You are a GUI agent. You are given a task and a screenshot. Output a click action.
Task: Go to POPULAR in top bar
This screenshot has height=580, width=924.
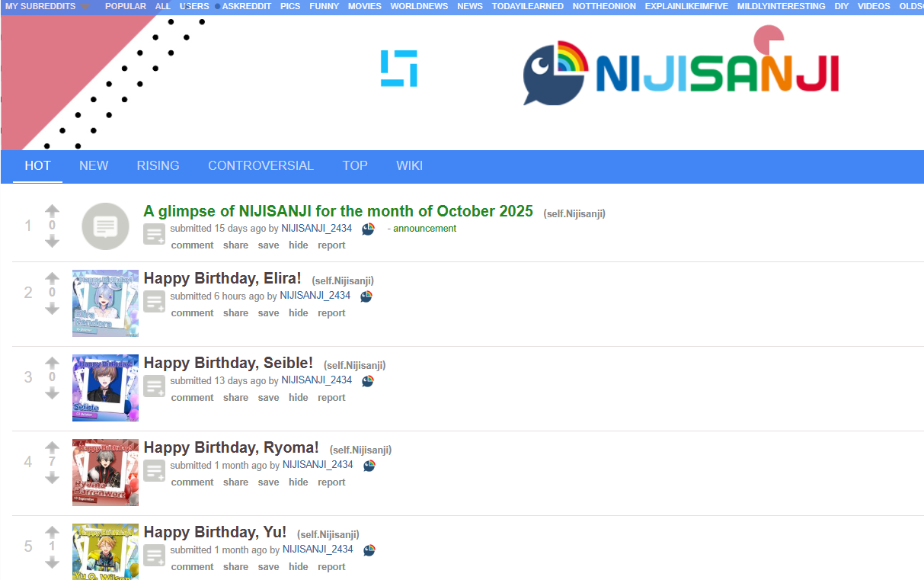point(126,6)
